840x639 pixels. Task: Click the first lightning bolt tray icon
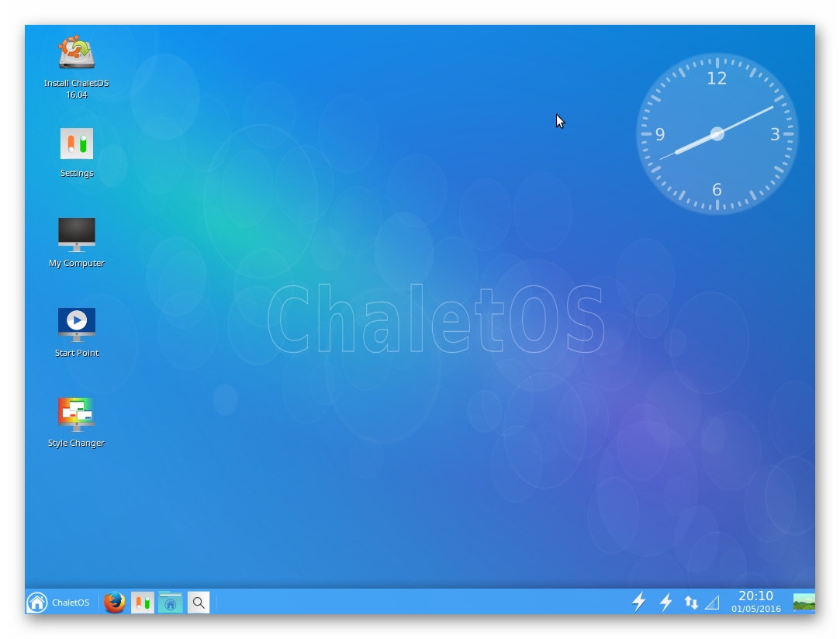click(x=638, y=602)
